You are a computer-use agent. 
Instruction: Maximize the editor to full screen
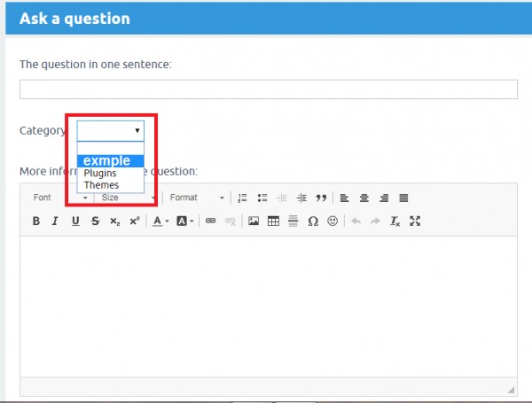click(x=415, y=221)
